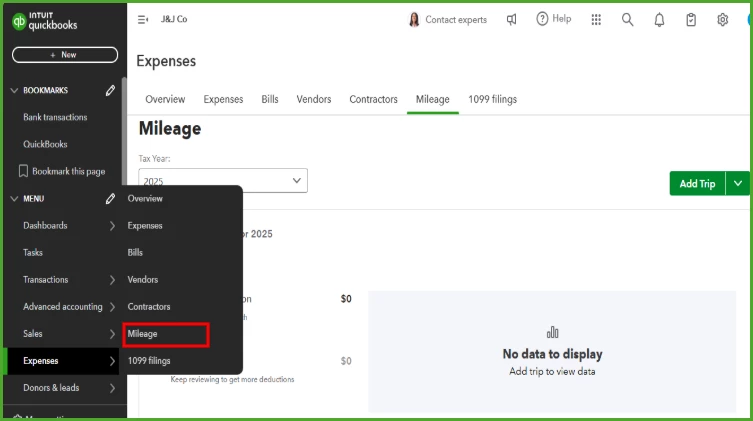Click the + New button
Image resolution: width=753 pixels, height=421 pixels.
(x=65, y=55)
